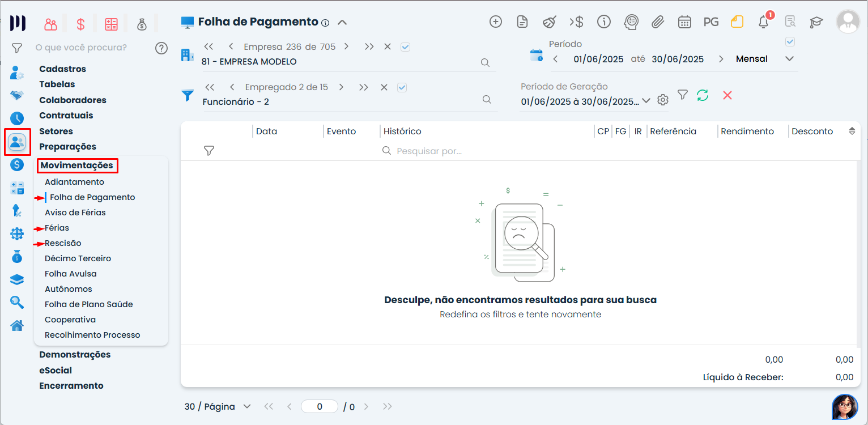The image size is (868, 425).
Task: Toggle the checkbox next to Empregado navigator
Action: tap(402, 87)
